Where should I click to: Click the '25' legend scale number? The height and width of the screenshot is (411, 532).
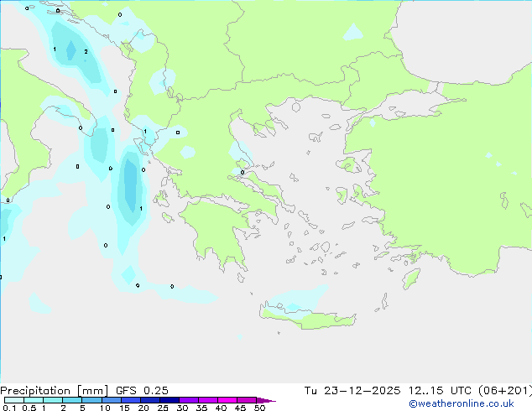[163, 408]
